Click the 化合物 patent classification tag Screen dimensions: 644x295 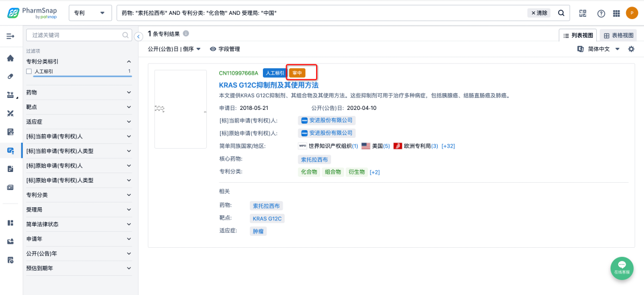click(309, 172)
